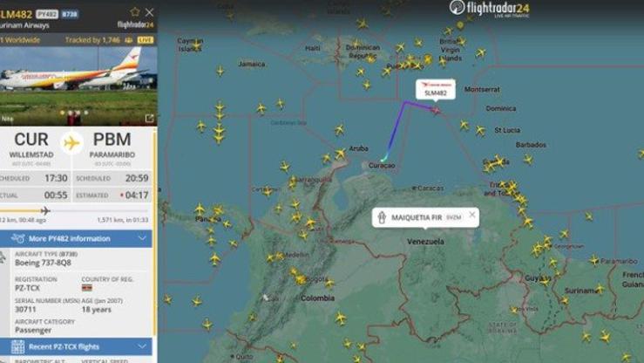Click the control tower icon in MAIQUETIA FIR popup

click(382, 217)
